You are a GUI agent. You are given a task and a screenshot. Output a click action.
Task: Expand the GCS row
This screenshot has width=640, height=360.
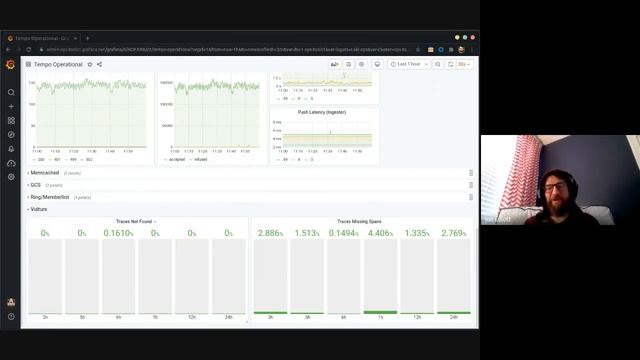[x=36, y=185]
